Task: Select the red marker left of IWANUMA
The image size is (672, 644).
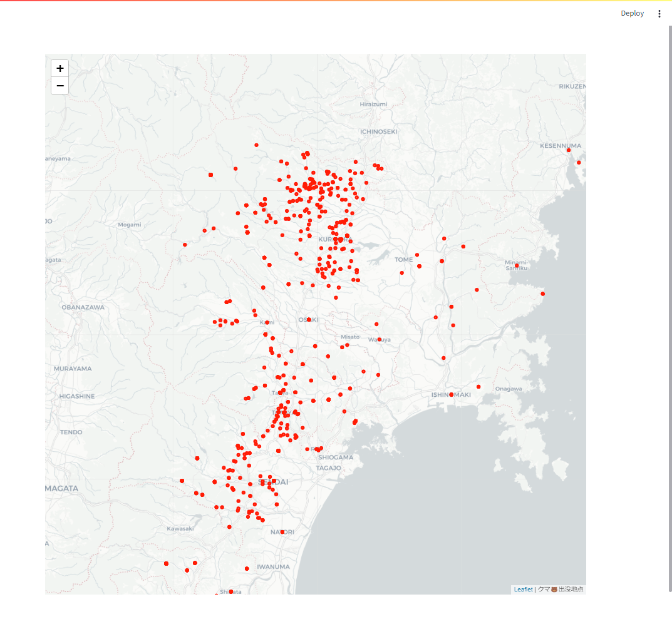Action: tap(247, 569)
